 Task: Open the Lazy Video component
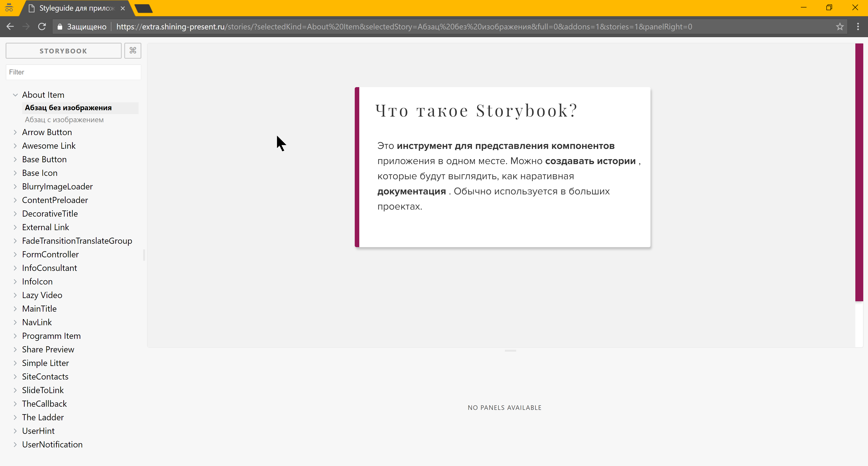click(x=42, y=295)
